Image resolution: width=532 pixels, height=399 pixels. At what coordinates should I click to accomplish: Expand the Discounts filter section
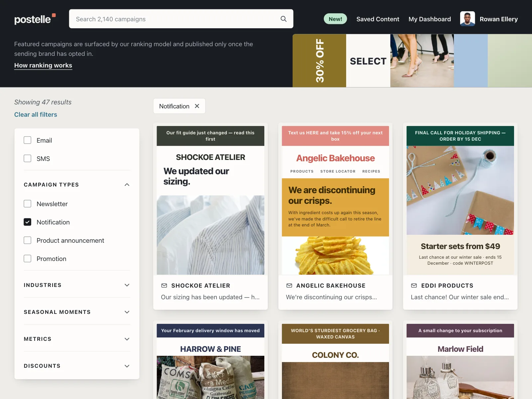pos(77,366)
